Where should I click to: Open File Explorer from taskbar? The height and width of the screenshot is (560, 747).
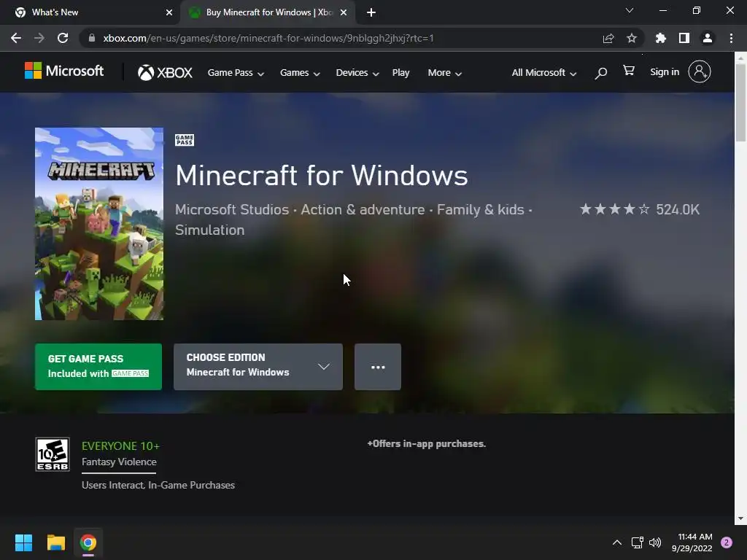[x=55, y=542]
